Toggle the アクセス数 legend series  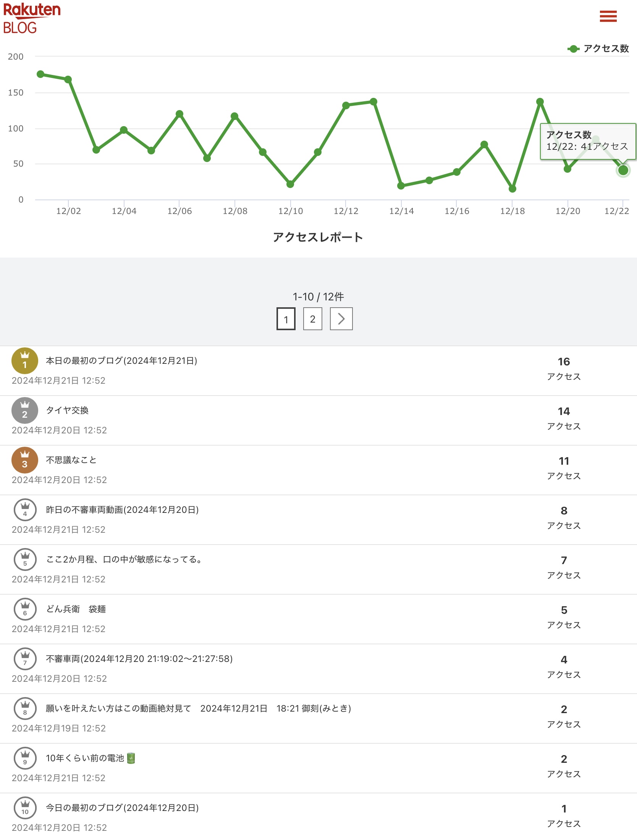[x=598, y=49]
